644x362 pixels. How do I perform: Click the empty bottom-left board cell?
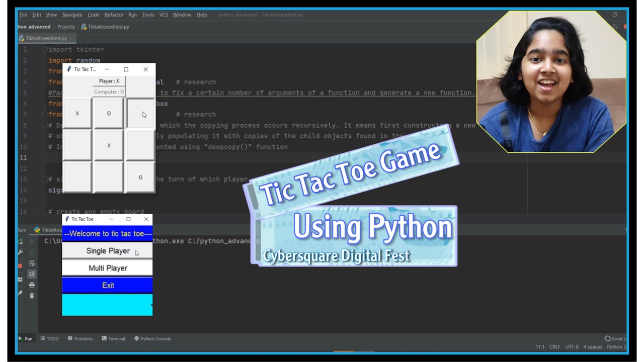click(77, 177)
